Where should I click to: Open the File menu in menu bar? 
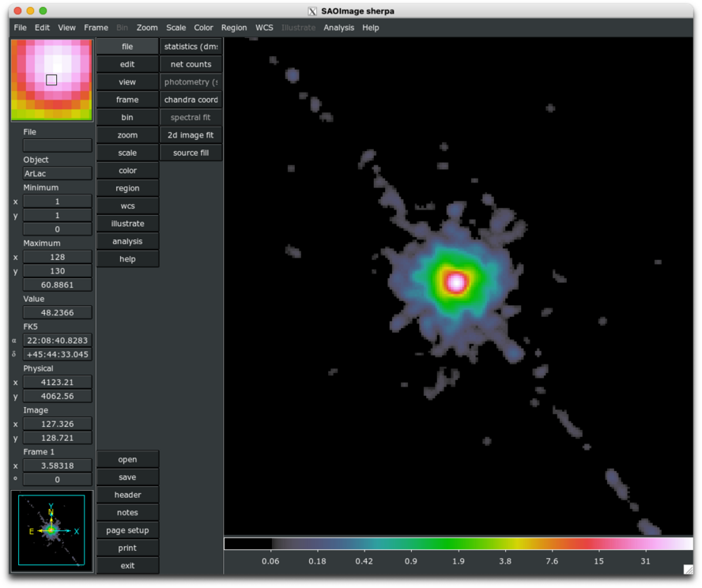tap(20, 28)
